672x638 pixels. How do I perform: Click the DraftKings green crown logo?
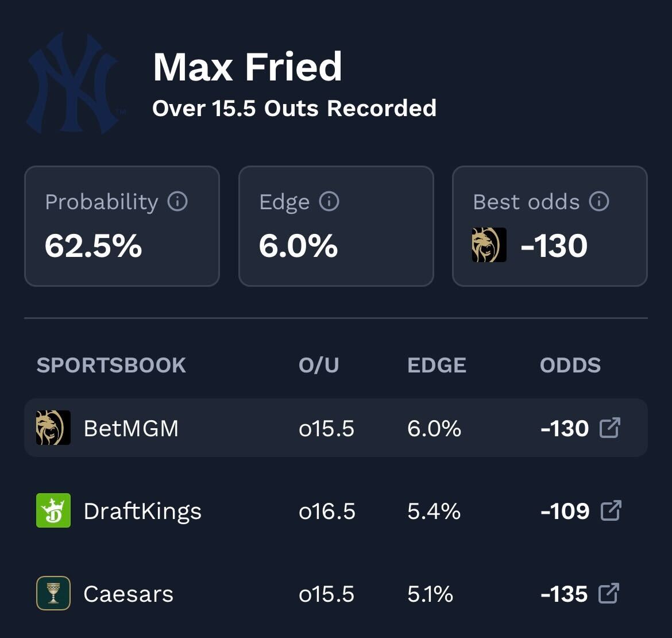tap(53, 511)
